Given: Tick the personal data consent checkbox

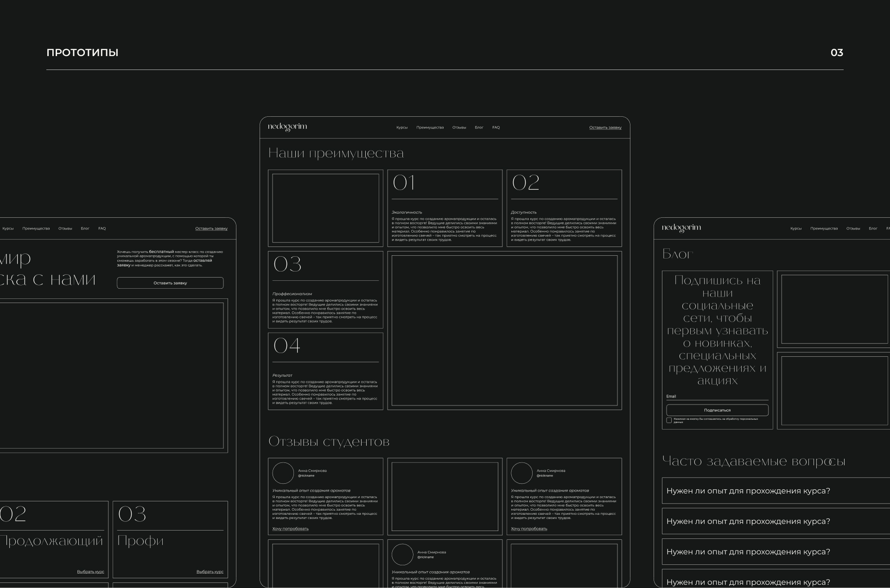Looking at the screenshot, I should (x=669, y=420).
